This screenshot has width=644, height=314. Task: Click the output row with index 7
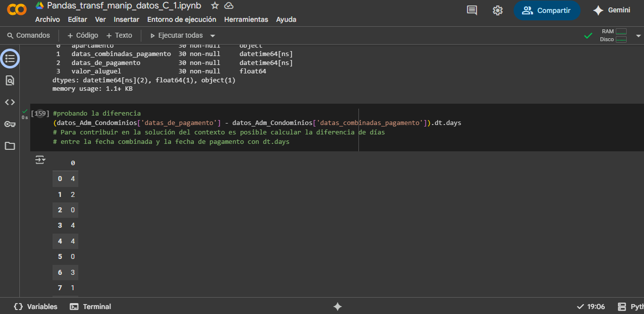(65, 288)
